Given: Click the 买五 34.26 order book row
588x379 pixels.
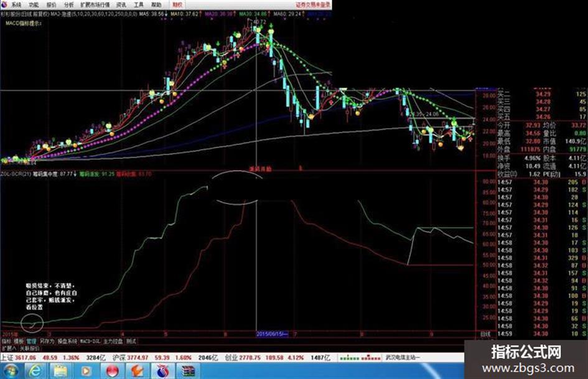Looking at the screenshot, I should click(542, 117).
